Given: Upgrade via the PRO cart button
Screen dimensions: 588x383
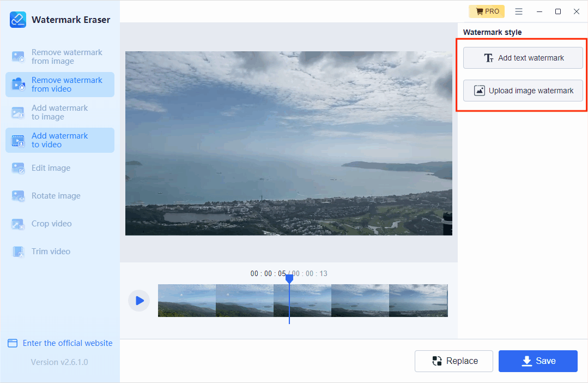Looking at the screenshot, I should coord(486,11).
